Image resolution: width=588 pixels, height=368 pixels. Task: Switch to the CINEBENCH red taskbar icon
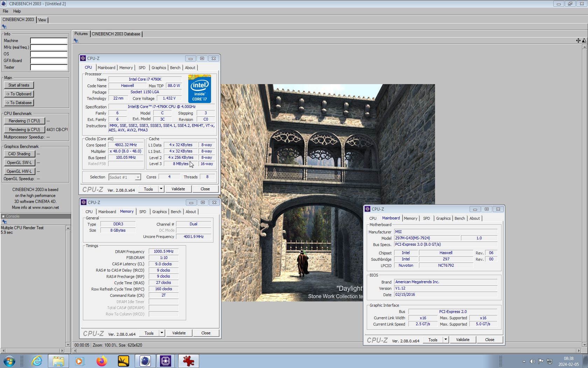(x=188, y=361)
